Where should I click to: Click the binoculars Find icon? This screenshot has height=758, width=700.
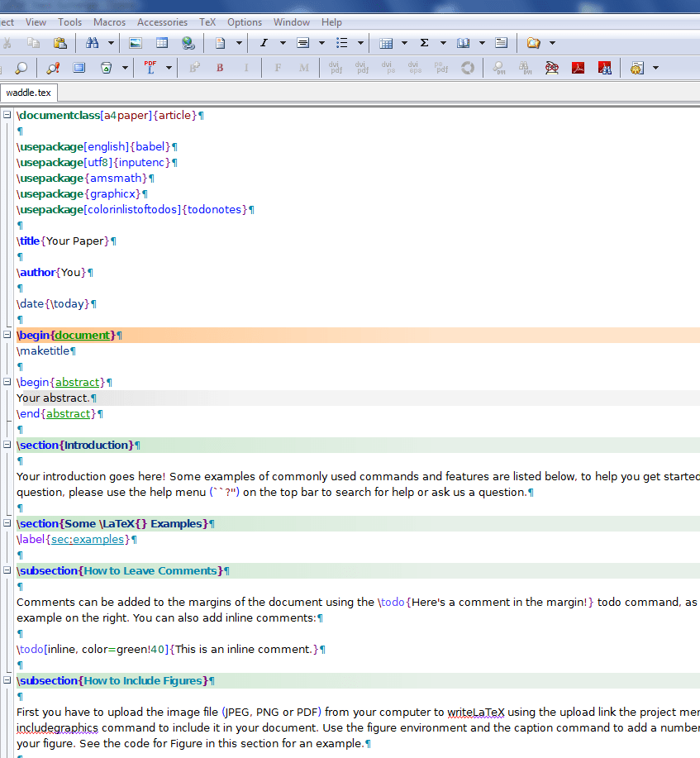coord(92,43)
